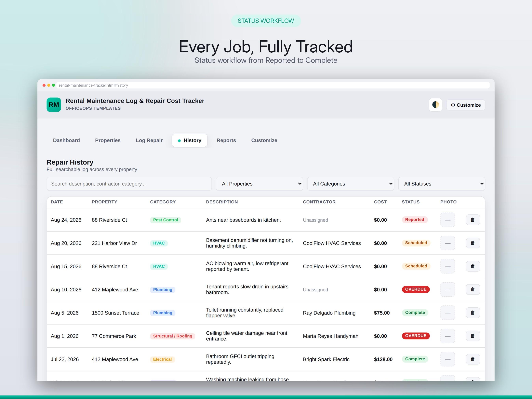The width and height of the screenshot is (532, 399).
Task: Switch to the Dashboard tab
Action: (66, 140)
